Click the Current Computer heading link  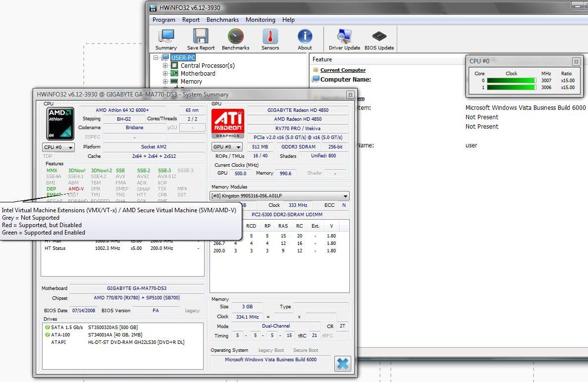point(343,70)
